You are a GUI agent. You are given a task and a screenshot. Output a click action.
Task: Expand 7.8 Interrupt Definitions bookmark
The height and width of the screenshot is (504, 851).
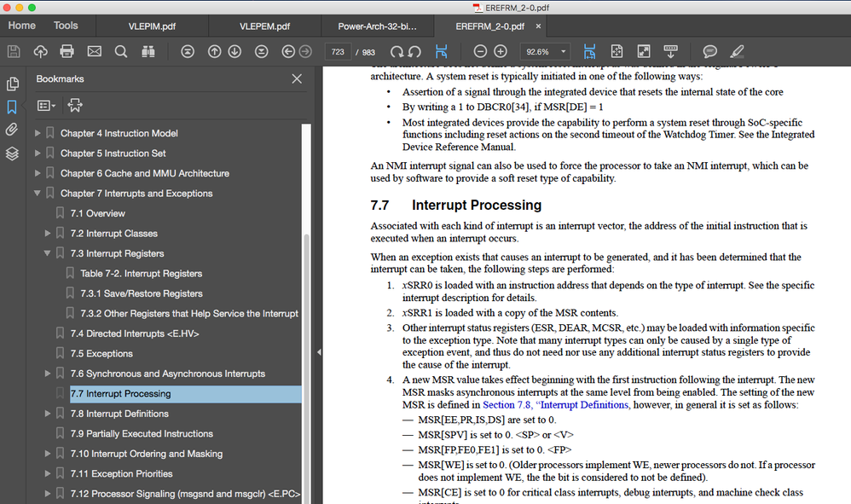click(47, 414)
